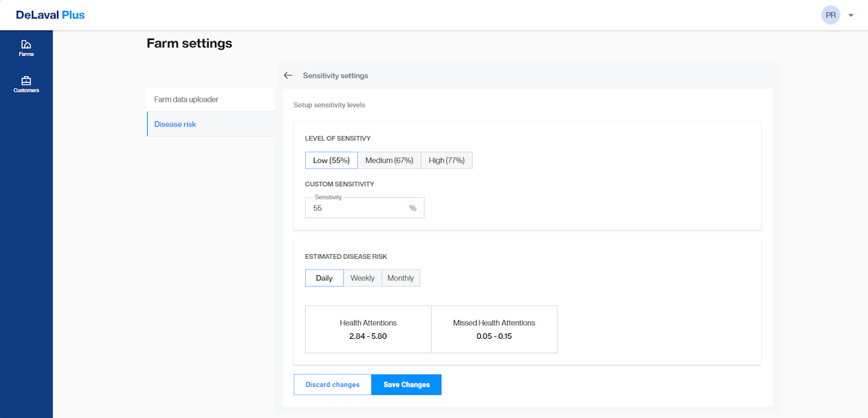Open the Disease risk settings tab
868x418 pixels.
point(176,125)
